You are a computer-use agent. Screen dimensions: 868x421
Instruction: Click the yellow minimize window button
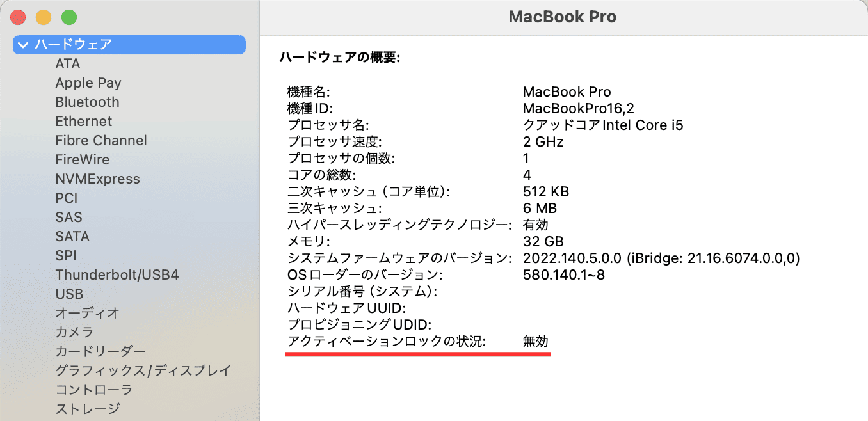point(44,17)
